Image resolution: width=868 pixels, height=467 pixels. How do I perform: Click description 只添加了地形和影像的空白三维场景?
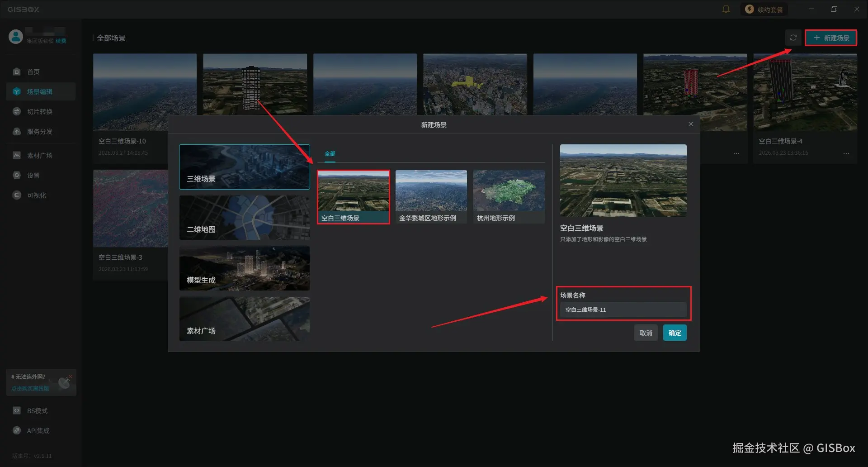(x=604, y=239)
